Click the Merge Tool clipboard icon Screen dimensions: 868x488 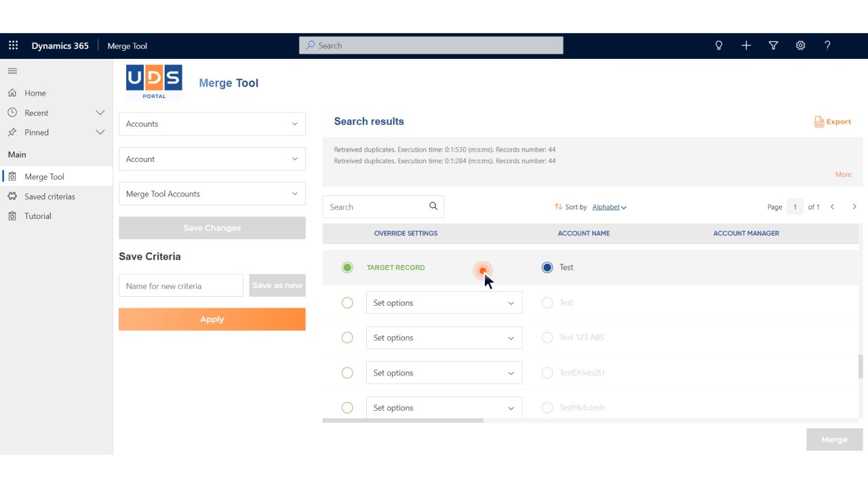click(x=12, y=177)
